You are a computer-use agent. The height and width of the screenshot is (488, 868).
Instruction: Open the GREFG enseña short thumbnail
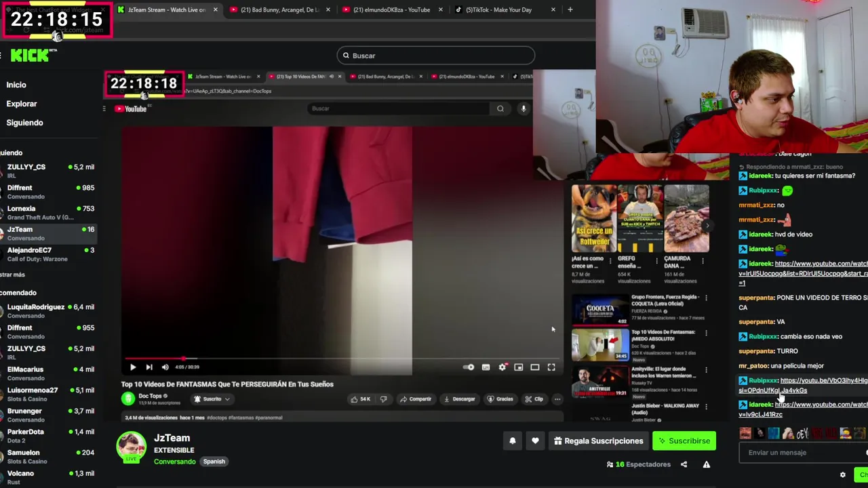tap(640, 218)
